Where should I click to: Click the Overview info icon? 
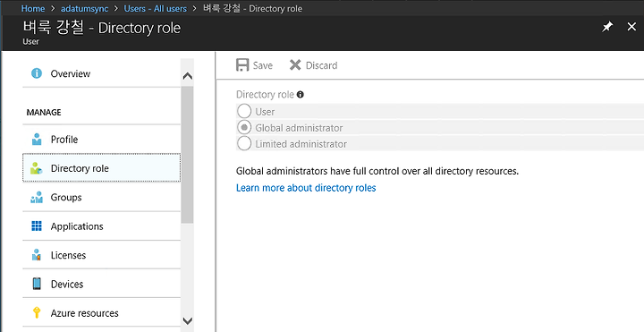(37, 73)
